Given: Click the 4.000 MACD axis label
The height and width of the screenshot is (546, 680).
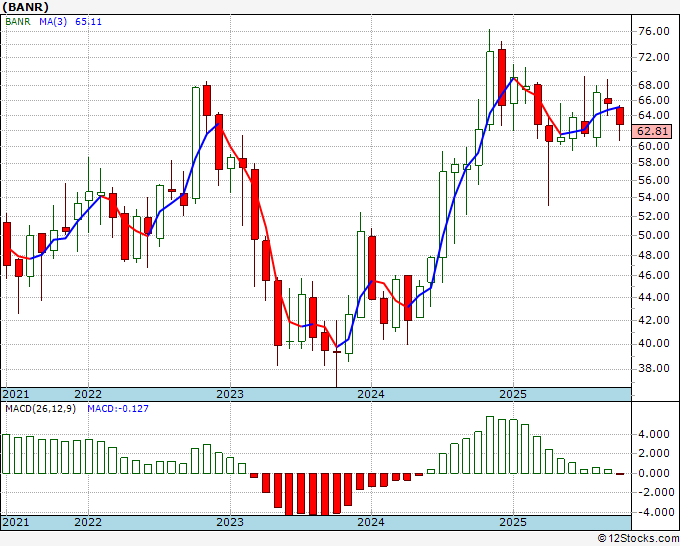Looking at the screenshot, I should pos(655,435).
